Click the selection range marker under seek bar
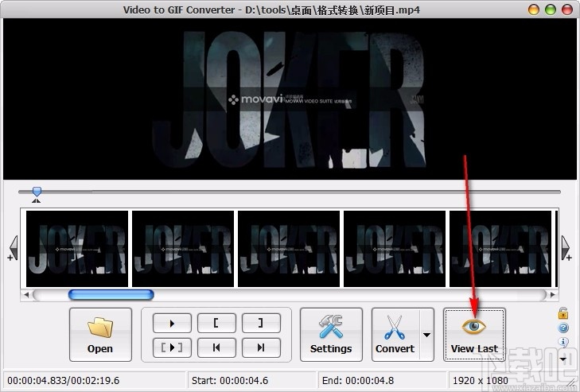The width and height of the screenshot is (580, 392). pyautogui.click(x=36, y=200)
